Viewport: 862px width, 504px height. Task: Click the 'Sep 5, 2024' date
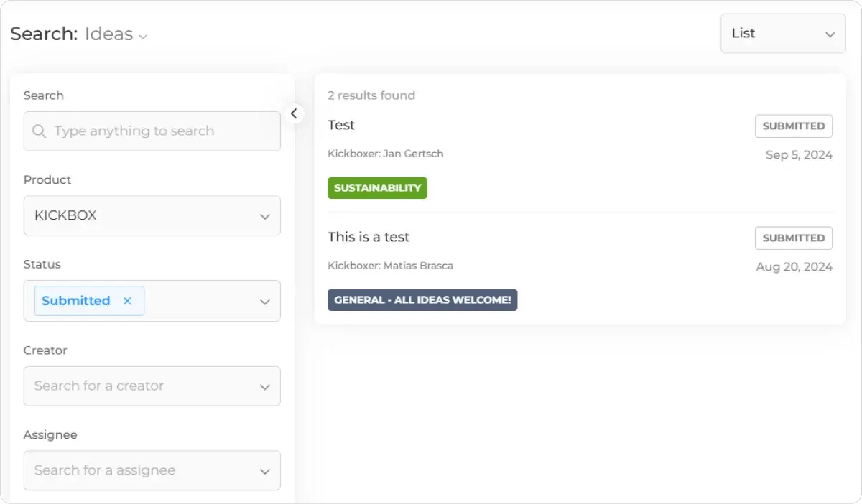click(x=799, y=155)
